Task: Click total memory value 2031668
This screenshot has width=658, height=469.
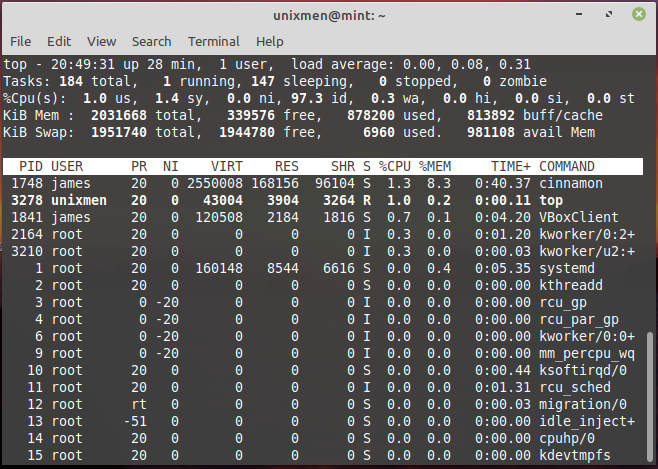Action: pos(119,115)
